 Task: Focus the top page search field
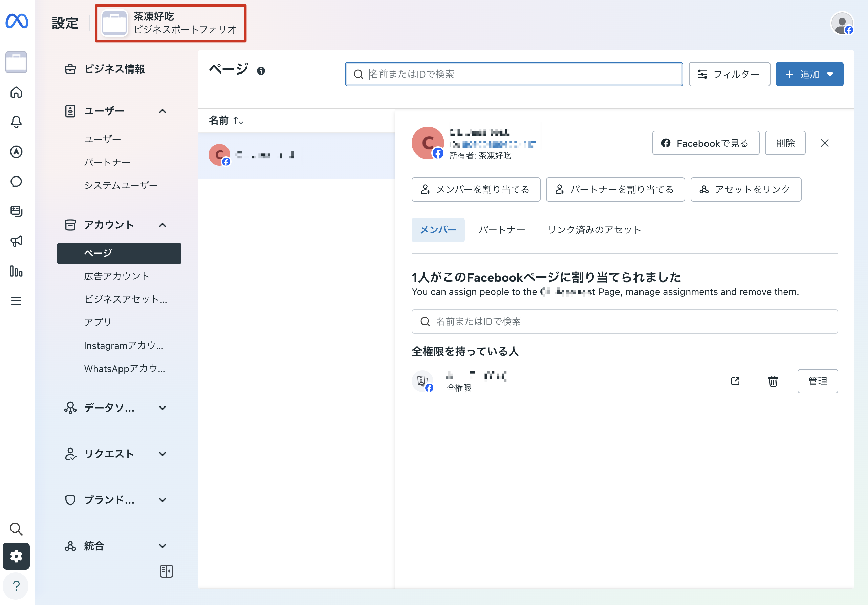514,74
